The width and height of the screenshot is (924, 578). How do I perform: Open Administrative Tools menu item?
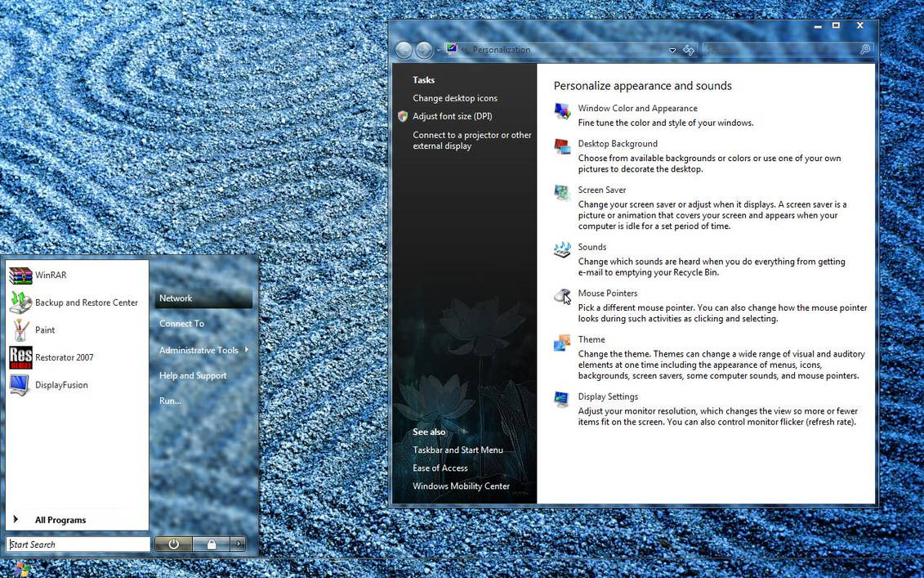pos(199,351)
